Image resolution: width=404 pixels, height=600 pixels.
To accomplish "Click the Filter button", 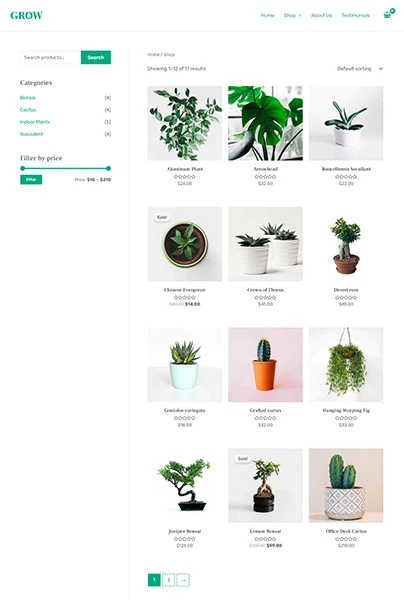I will point(31,179).
